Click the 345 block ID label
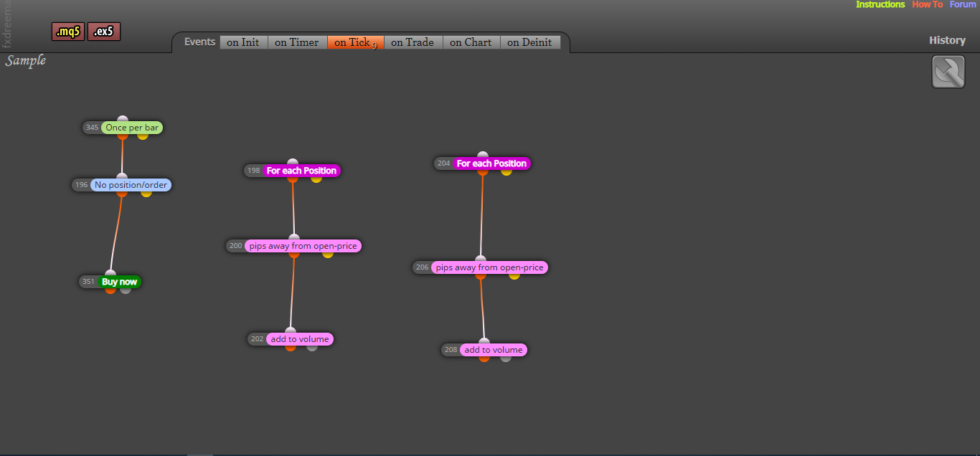Viewport: 980px width, 456px height. click(x=92, y=128)
